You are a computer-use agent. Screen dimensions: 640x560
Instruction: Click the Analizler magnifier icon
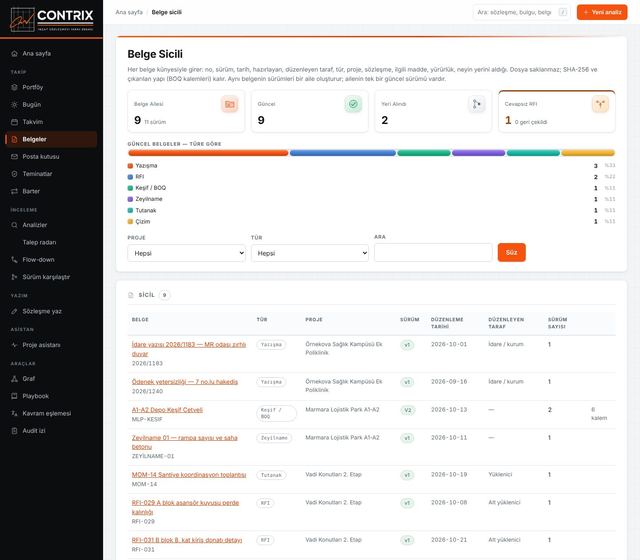tap(14, 225)
